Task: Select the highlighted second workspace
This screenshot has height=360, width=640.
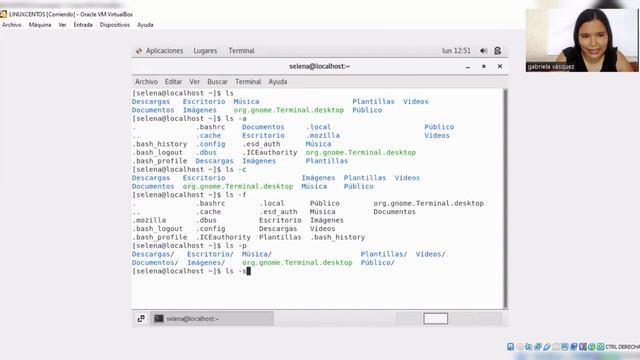Action: pos(436,318)
